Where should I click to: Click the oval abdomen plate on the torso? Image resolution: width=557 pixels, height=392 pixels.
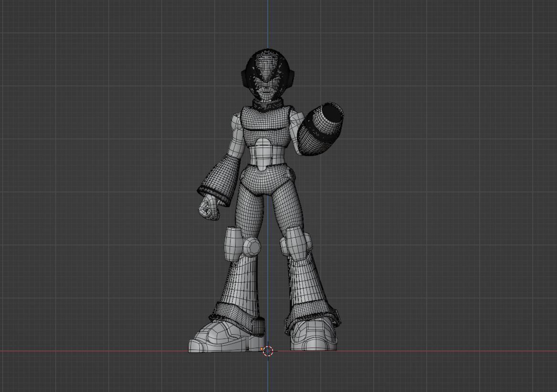coord(263,154)
